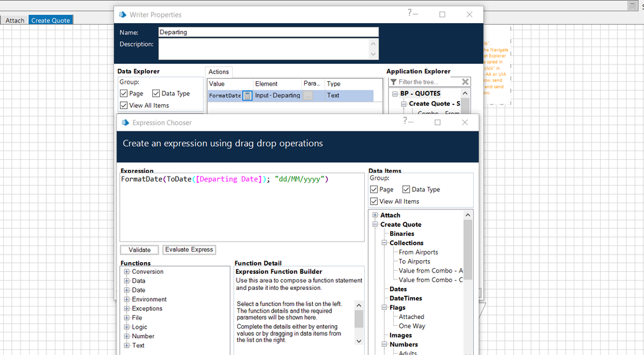Switch to the Create Quote page tab

pos(50,20)
